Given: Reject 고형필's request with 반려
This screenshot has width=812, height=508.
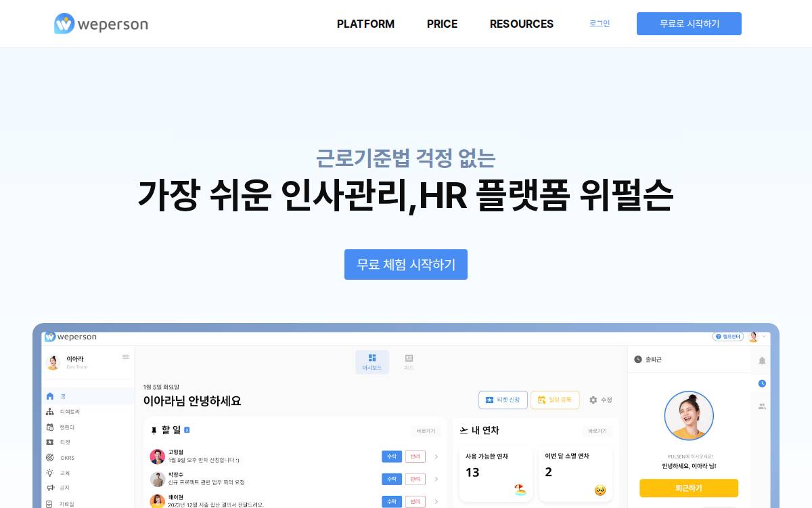Looking at the screenshot, I should pos(415,457).
